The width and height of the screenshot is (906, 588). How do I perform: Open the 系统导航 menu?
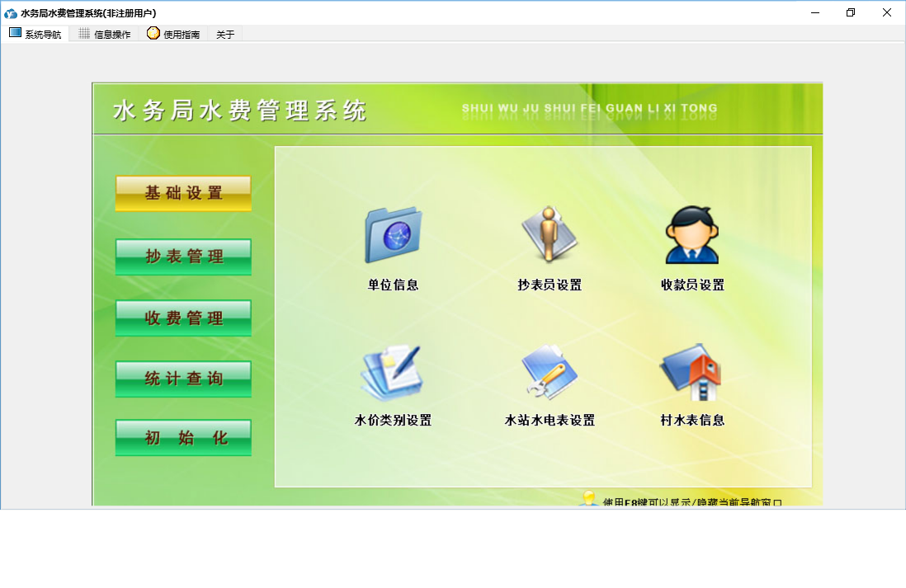(35, 34)
